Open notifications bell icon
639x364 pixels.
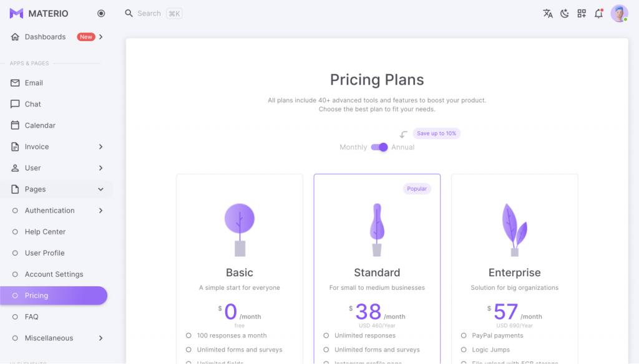click(x=598, y=14)
